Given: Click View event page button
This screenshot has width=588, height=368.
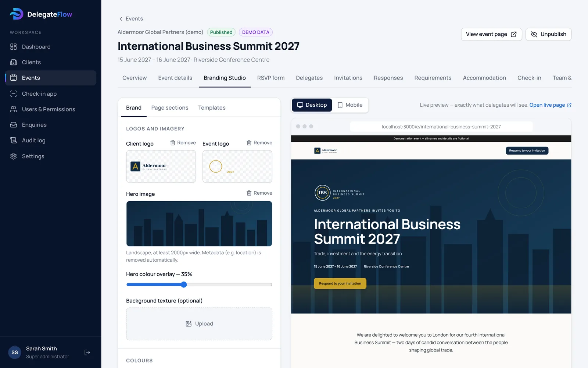Looking at the screenshot, I should click(x=491, y=34).
